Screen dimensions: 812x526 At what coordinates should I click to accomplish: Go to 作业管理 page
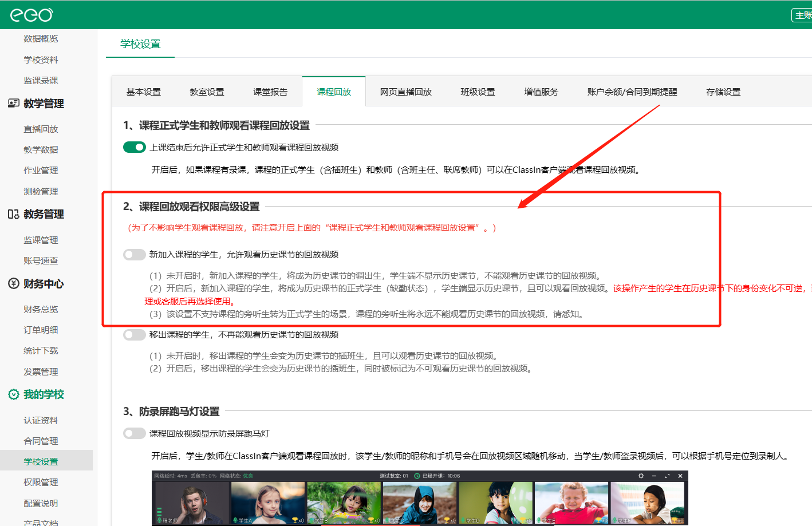(41, 170)
